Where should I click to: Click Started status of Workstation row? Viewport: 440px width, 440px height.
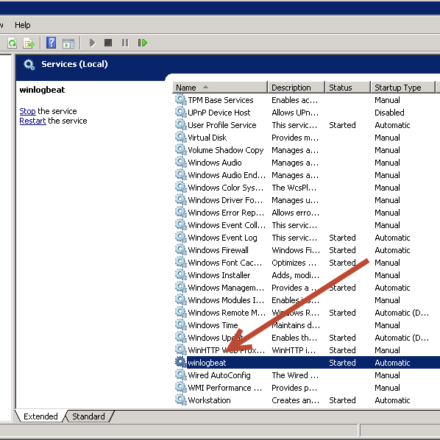pyautogui.click(x=342, y=400)
